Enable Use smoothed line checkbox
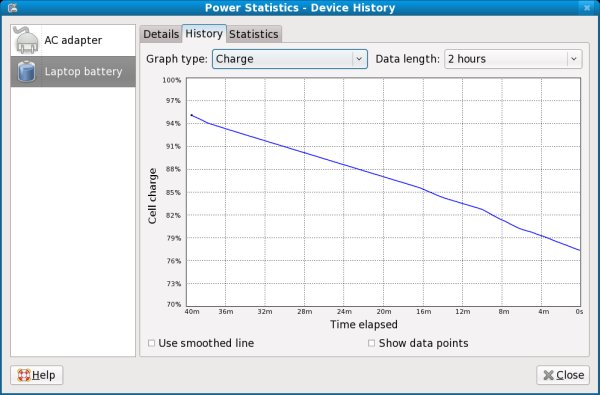600x395 pixels. click(x=152, y=343)
